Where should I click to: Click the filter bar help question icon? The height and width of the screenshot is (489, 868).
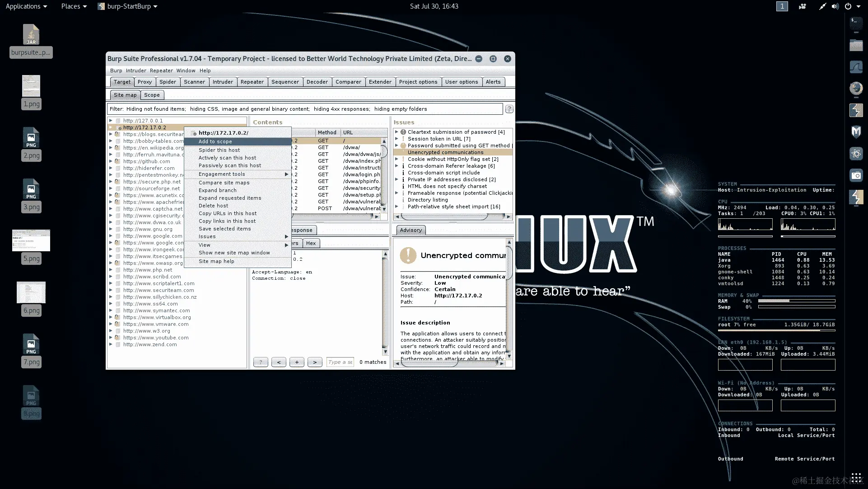(x=509, y=109)
